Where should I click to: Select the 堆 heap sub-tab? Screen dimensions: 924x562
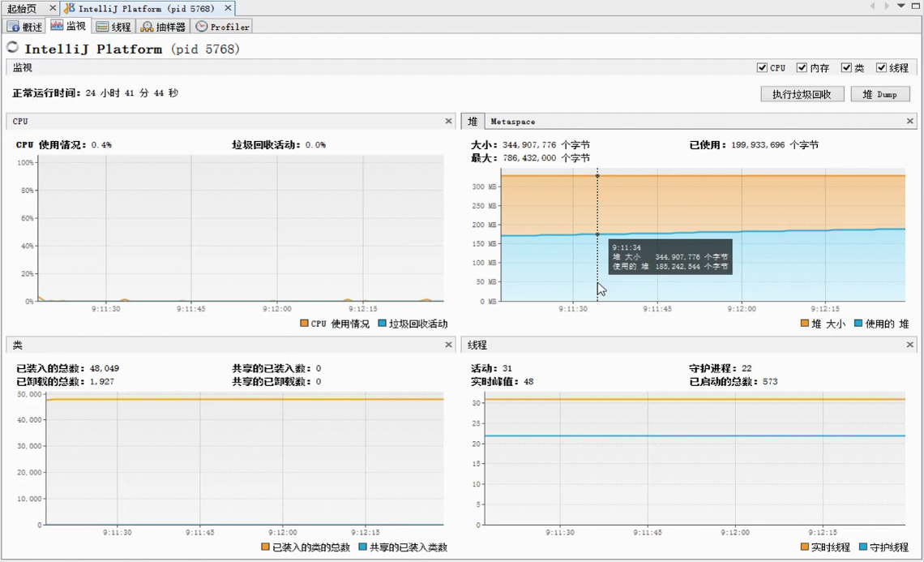(473, 121)
